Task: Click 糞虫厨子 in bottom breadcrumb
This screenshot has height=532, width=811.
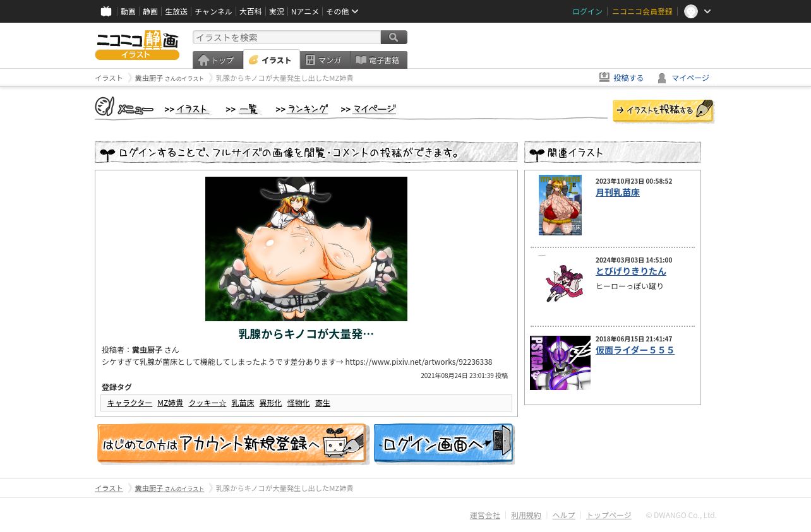Action: 148,488
